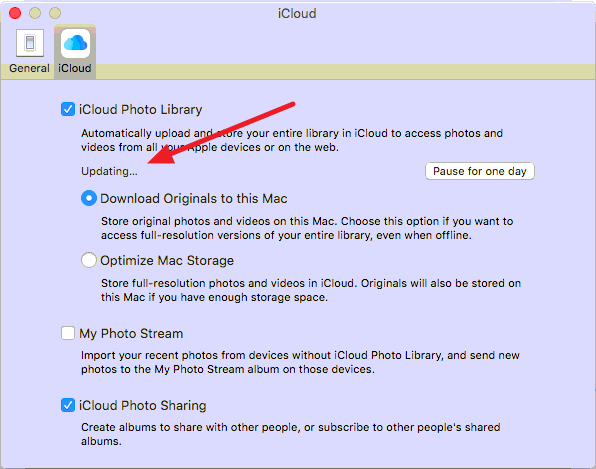Viewport: 596px width, 469px height.
Task: Click the iCloud Photo Sharing label
Action: point(143,406)
